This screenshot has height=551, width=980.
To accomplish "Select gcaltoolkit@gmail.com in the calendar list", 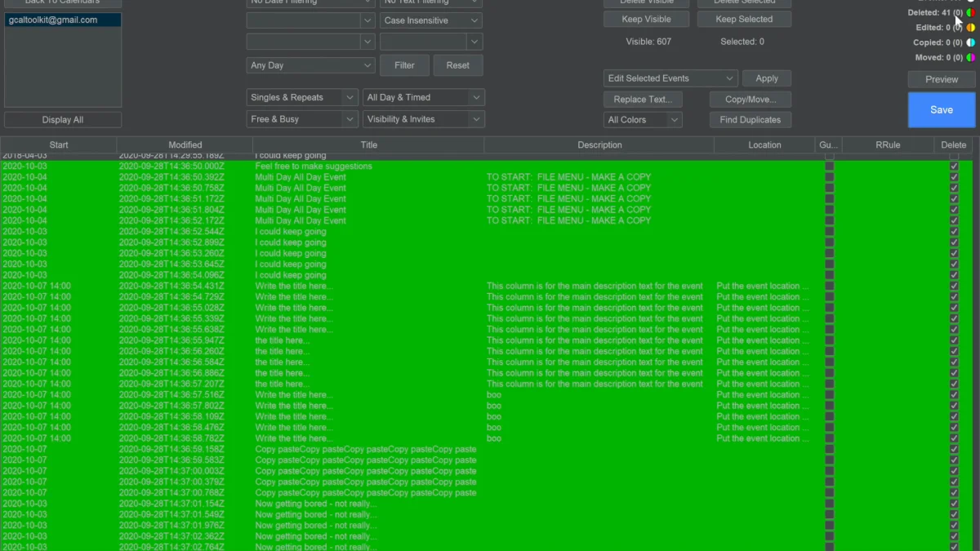I will point(63,20).
